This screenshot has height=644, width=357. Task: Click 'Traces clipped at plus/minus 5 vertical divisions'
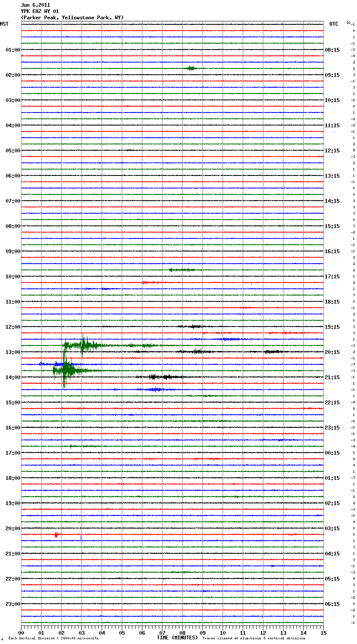coord(254,639)
